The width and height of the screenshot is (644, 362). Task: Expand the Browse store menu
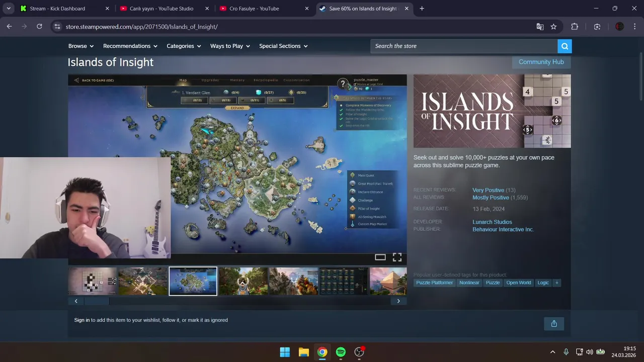pos(81,46)
